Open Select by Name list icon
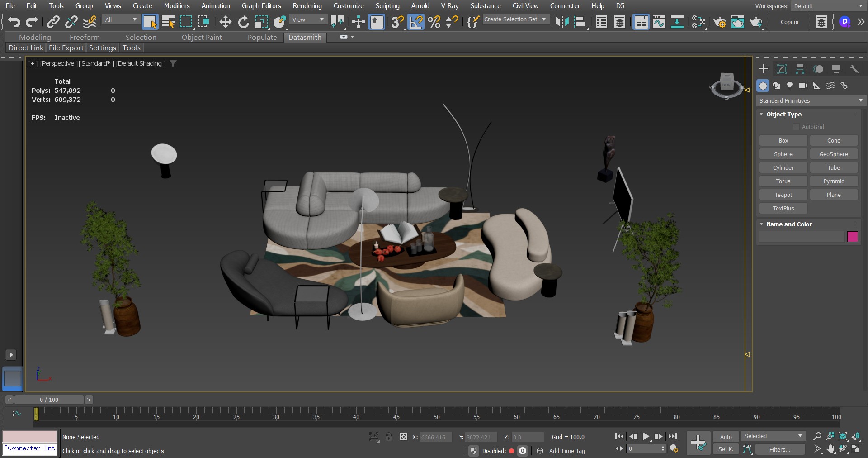 point(168,22)
